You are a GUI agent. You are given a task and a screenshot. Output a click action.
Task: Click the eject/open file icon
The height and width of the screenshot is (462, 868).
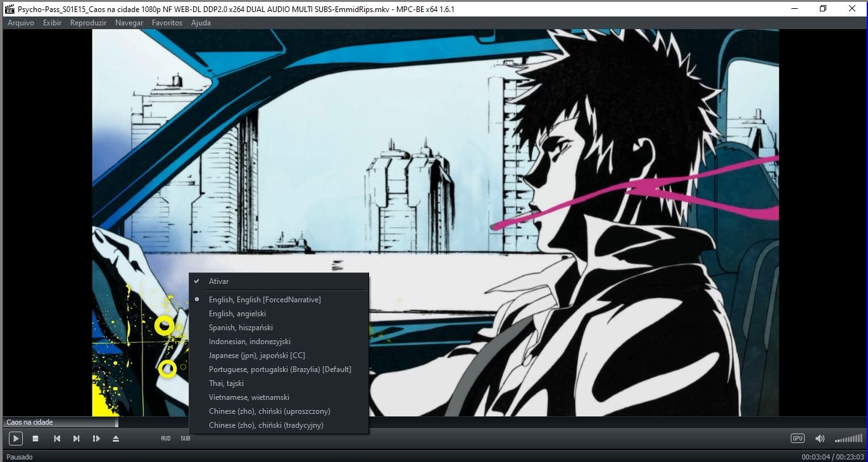tap(115, 439)
